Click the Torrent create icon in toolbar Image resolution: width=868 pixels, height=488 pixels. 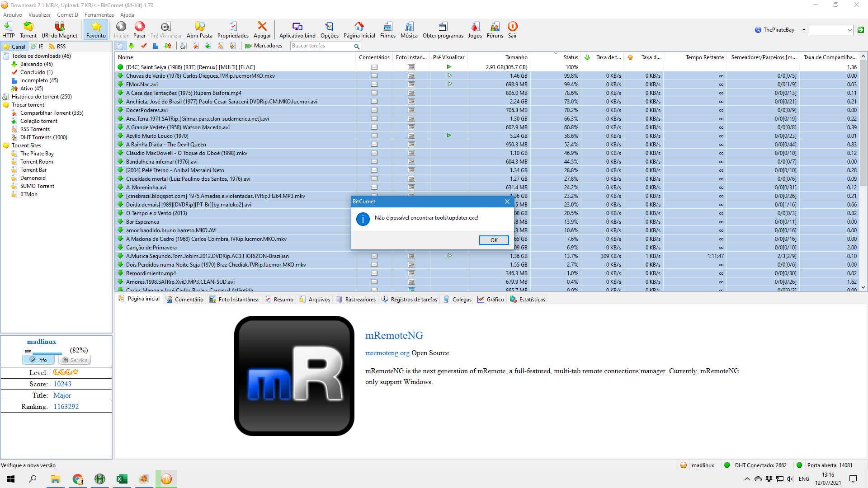pyautogui.click(x=28, y=27)
